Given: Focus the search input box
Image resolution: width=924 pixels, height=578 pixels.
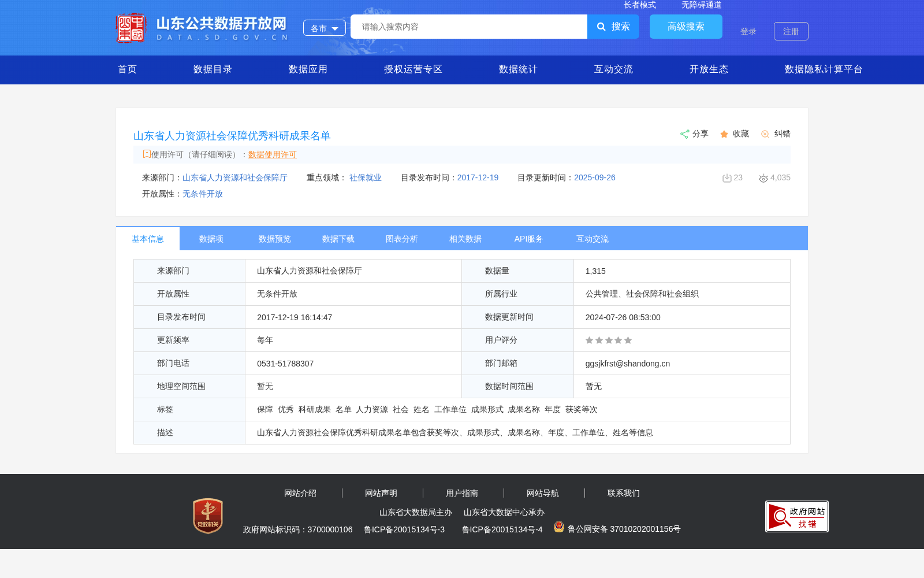Looking at the screenshot, I should [x=469, y=27].
